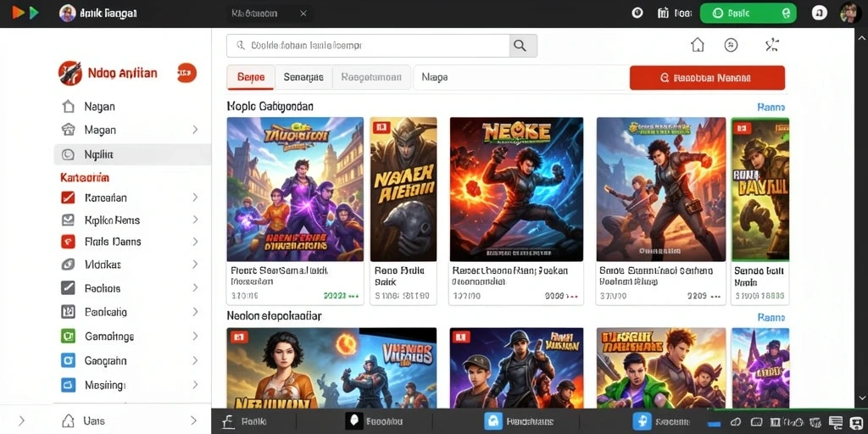Click the Niaga input field

[520, 77]
